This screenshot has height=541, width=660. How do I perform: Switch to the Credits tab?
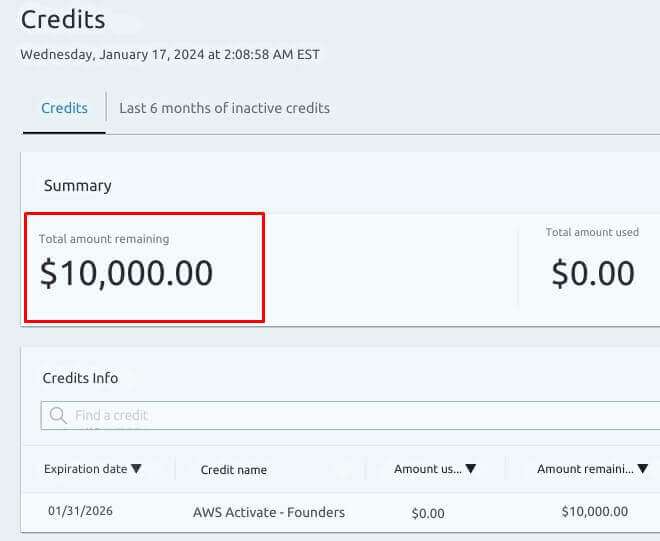point(64,108)
